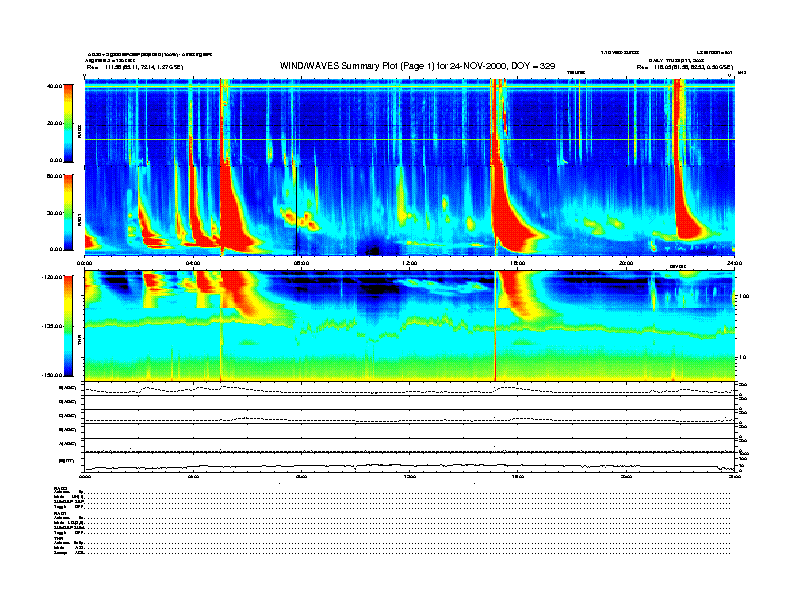
Task: Click the -150.00 value on TNR scale
Action: 53,375
